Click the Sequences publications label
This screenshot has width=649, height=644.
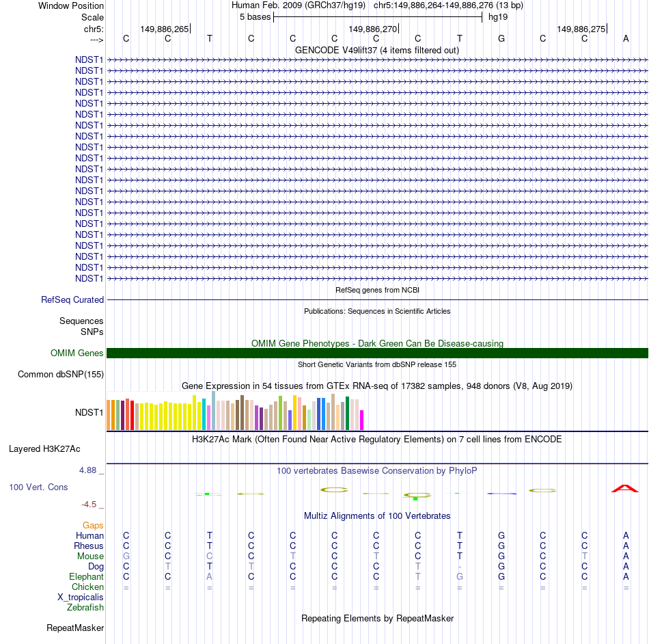point(81,321)
